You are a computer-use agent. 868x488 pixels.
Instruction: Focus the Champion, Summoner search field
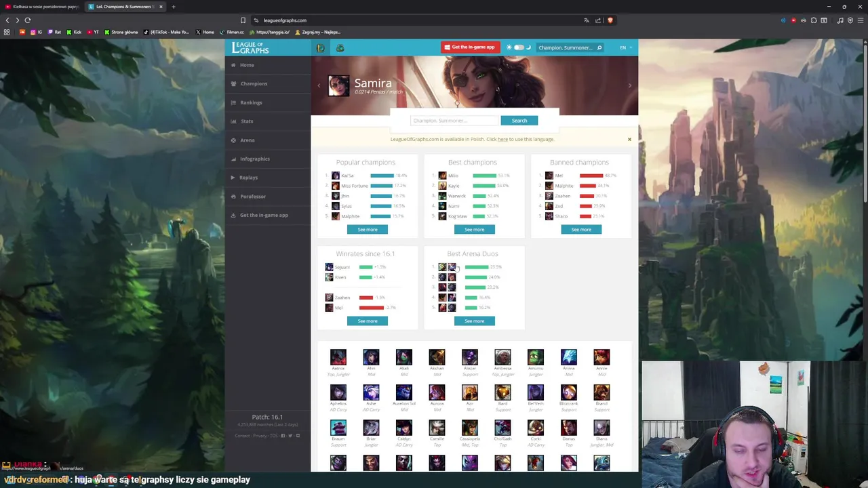tap(454, 121)
